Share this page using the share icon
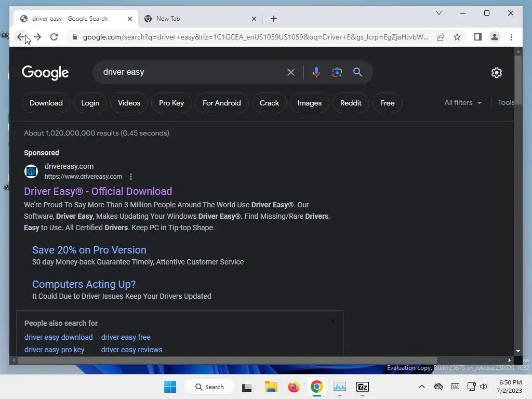 click(441, 37)
